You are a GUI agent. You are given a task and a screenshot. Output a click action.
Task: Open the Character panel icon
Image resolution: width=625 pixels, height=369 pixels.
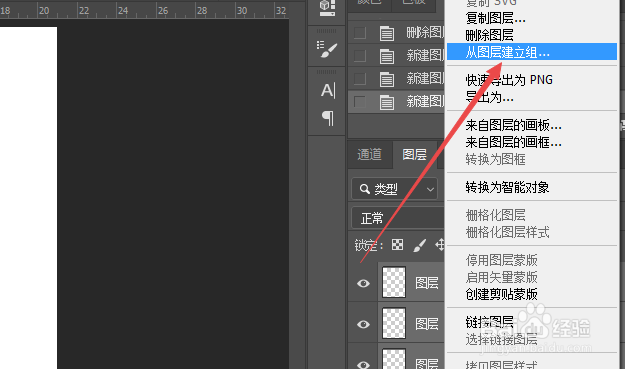[328, 90]
